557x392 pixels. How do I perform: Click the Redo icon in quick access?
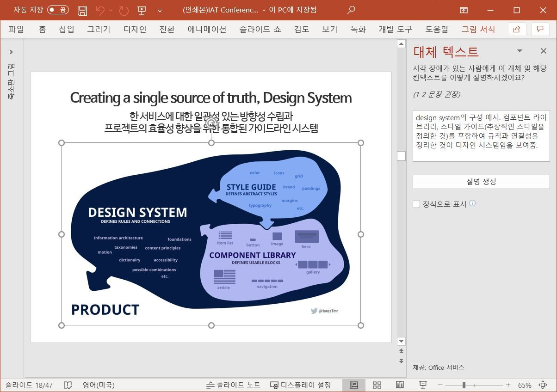(124, 10)
